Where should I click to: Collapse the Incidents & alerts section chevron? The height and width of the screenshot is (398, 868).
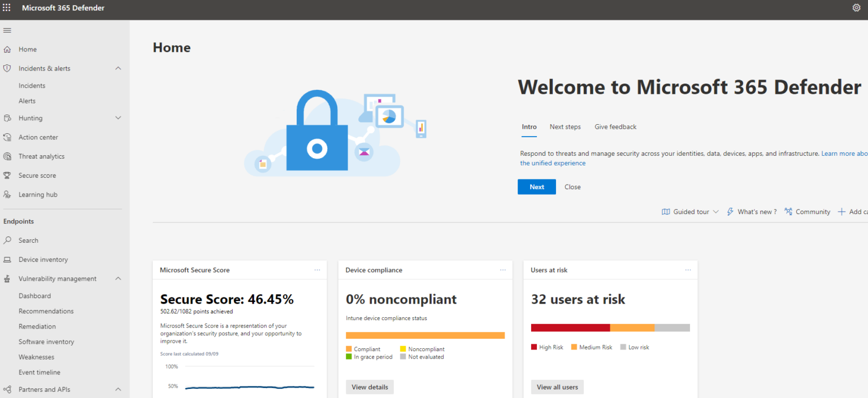(x=118, y=68)
